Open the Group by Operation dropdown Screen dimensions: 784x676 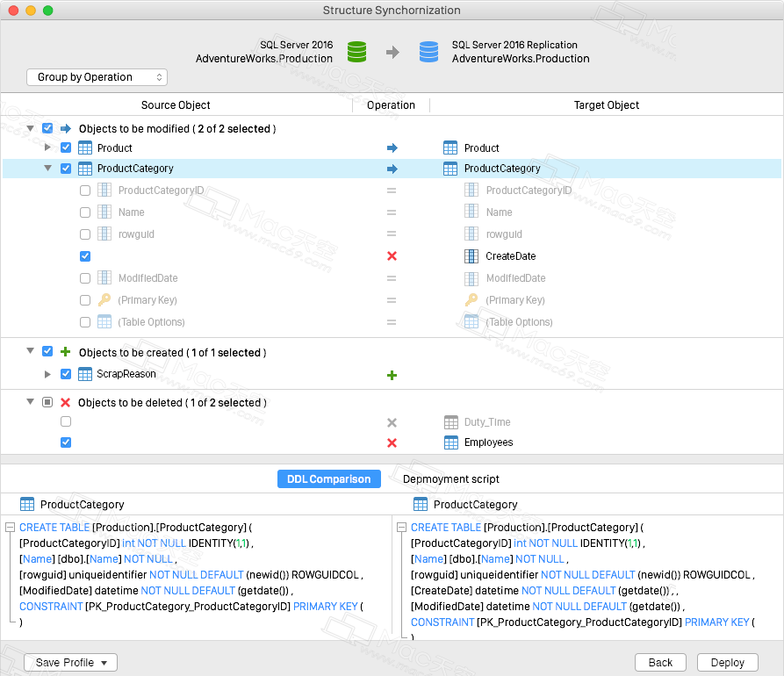97,77
